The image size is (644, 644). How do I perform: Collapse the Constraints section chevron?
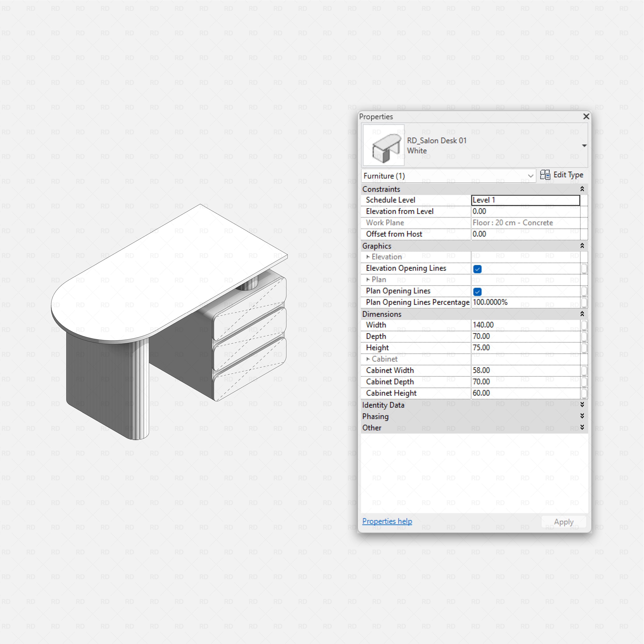coord(582,189)
